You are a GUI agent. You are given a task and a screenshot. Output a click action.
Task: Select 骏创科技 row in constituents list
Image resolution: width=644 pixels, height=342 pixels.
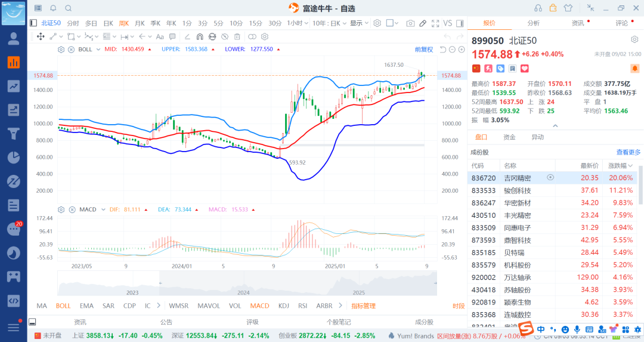pos(552,190)
